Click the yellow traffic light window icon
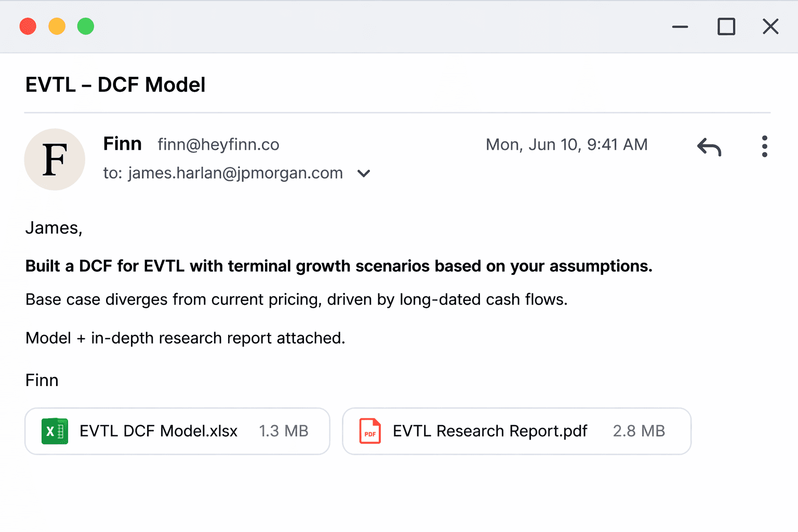Screen dimensions: 798x532 [x=57, y=26]
